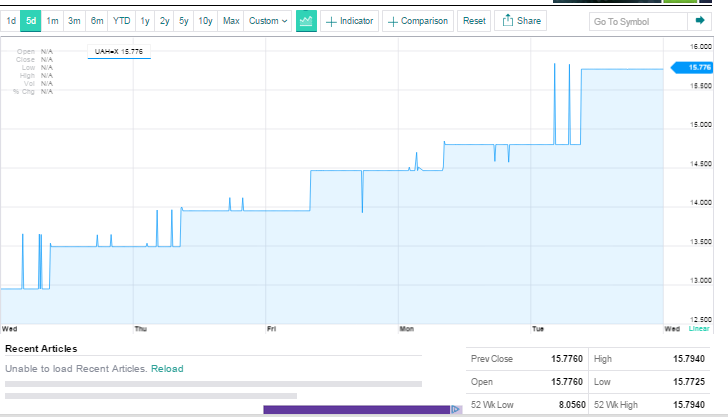Click the green chart type icon
728x417 pixels.
(x=306, y=21)
